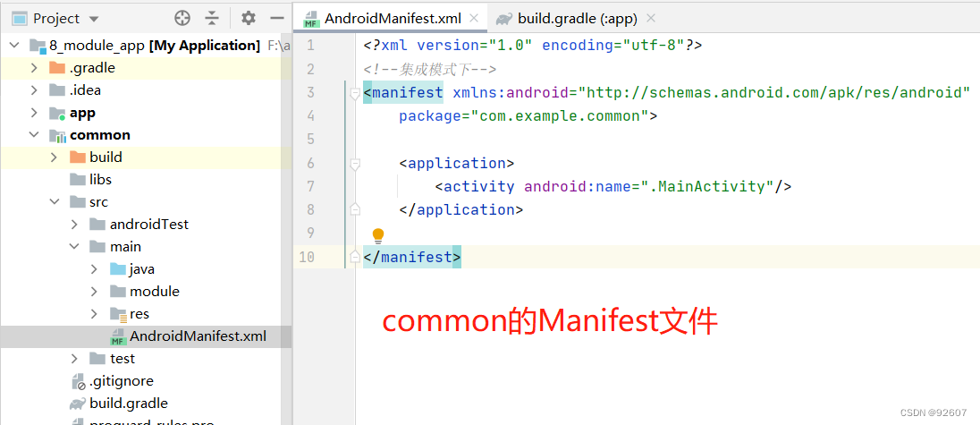Fold the application tag at line 6

tap(355, 165)
